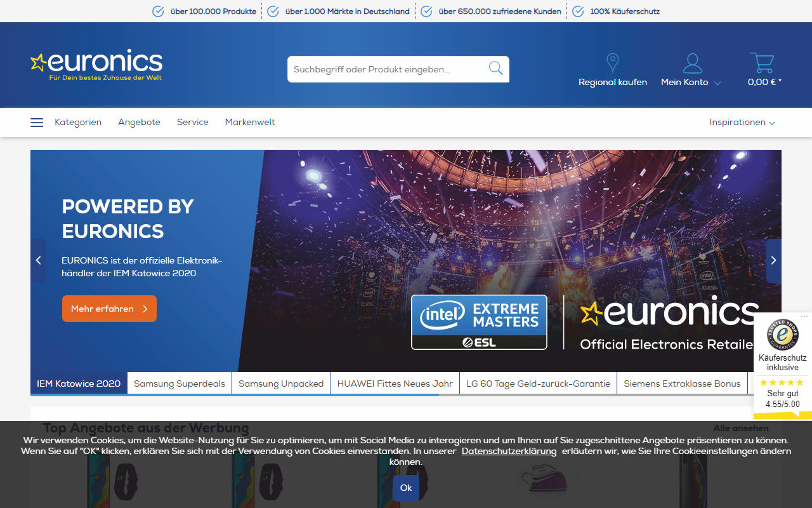Open the hamburger menu icon beside Kategorien

tap(37, 123)
